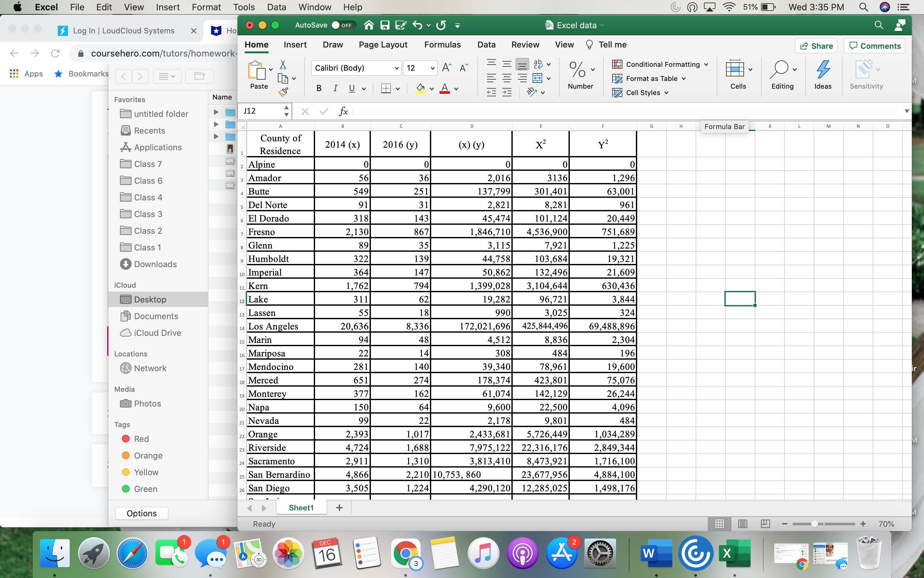Click the Format Painter brush icon

pyautogui.click(x=283, y=92)
